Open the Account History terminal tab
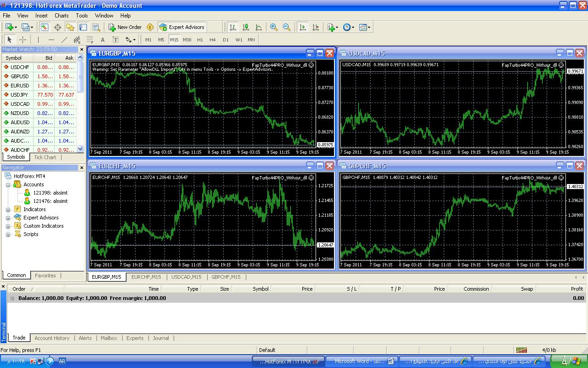The width and height of the screenshot is (588, 368). click(x=52, y=338)
